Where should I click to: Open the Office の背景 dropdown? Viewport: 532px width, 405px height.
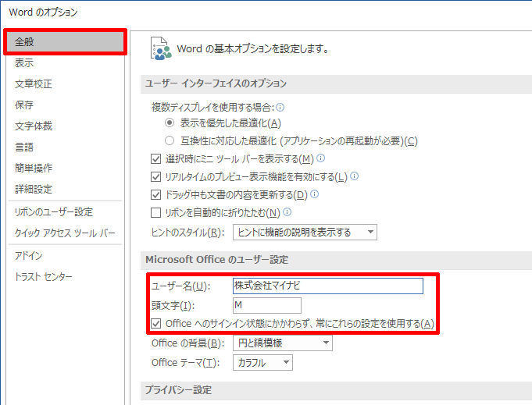click(x=283, y=343)
